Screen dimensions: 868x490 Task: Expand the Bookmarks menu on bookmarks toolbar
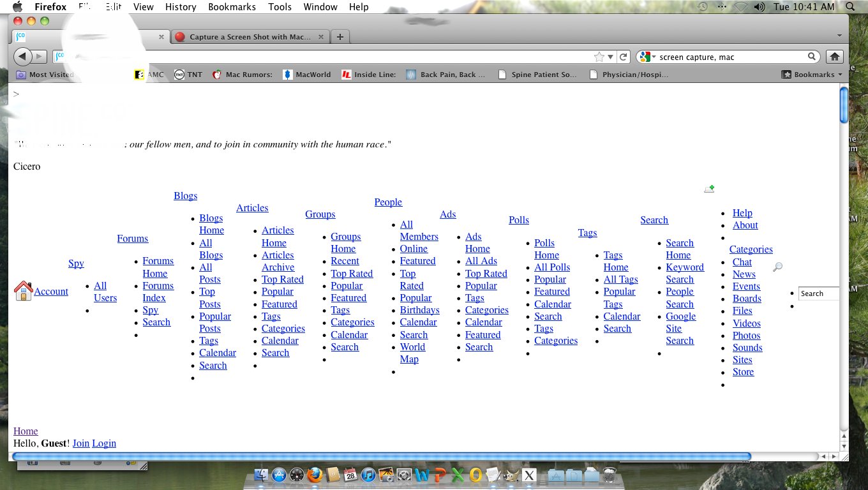click(812, 75)
